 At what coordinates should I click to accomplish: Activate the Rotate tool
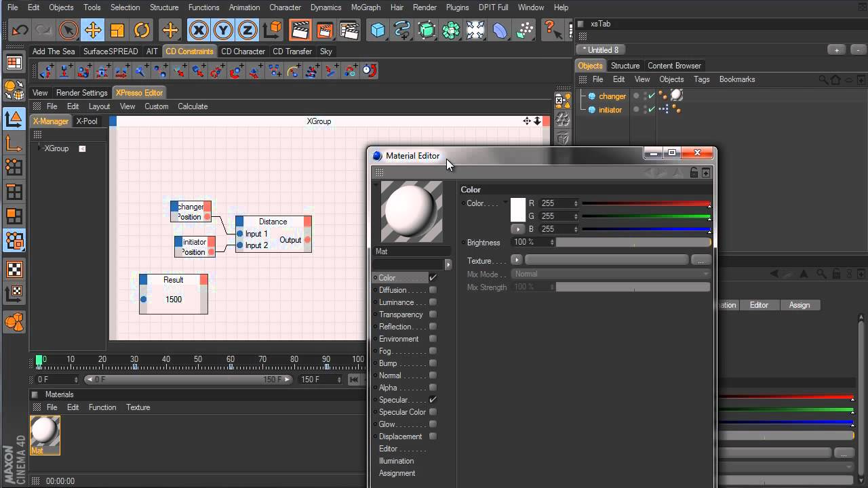142,30
